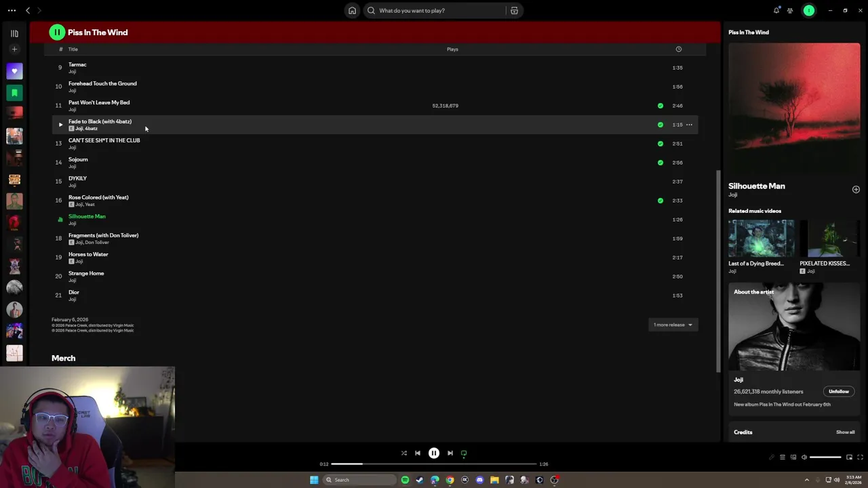Click the main tracklist vertical scrollbar
Screen dimensions: 868x488
tap(718, 271)
